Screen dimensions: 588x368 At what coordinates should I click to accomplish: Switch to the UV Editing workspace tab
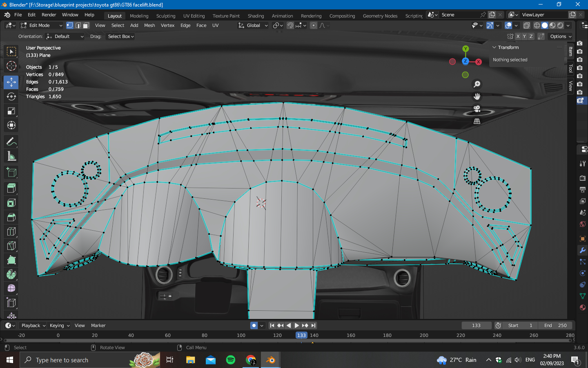click(x=194, y=16)
